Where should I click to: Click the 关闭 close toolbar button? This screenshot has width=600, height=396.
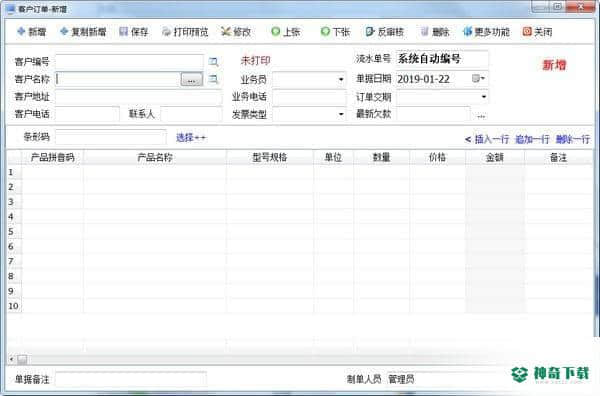(x=537, y=32)
